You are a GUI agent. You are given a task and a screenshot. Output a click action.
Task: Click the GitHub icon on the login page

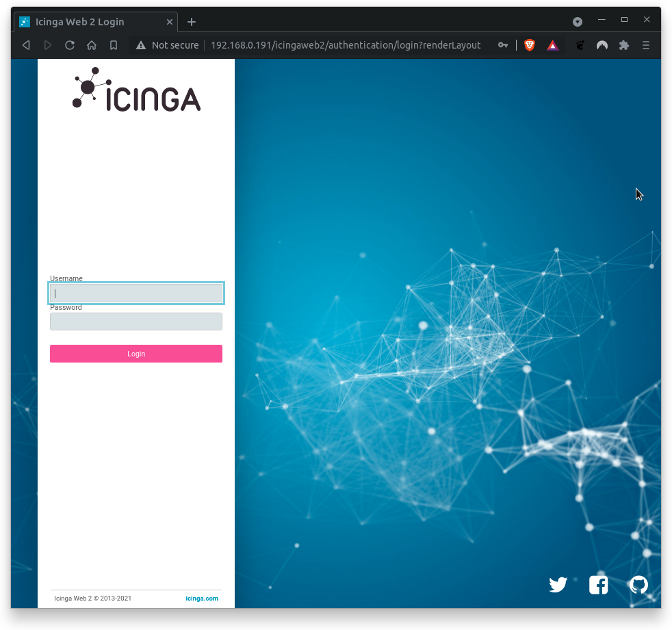[x=638, y=585]
